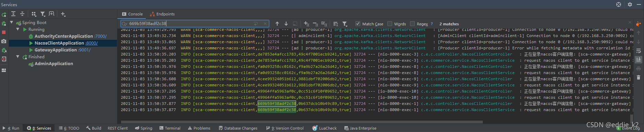Collapse all services in tree toolbar
Viewport: 644px width, 132px height.
click(x=22, y=14)
